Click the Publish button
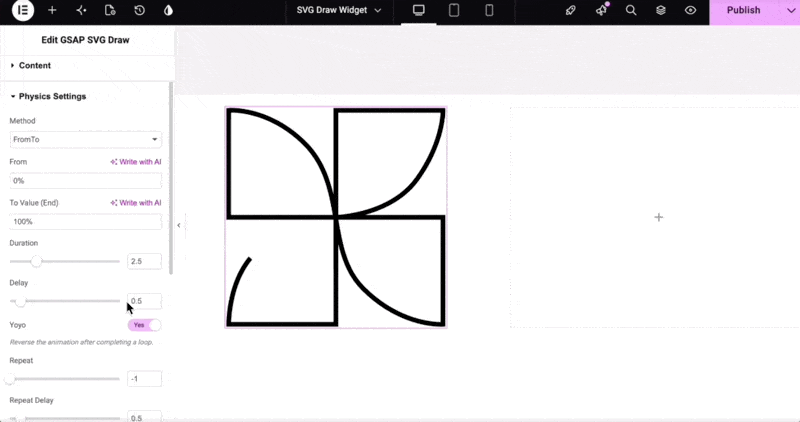Viewport: 800px width, 422px height. pos(743,10)
